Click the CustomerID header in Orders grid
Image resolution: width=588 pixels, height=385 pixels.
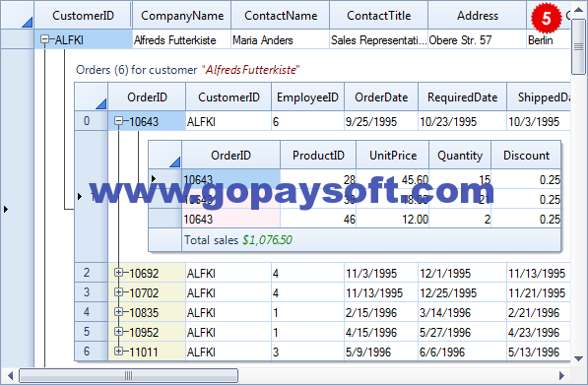tap(229, 97)
